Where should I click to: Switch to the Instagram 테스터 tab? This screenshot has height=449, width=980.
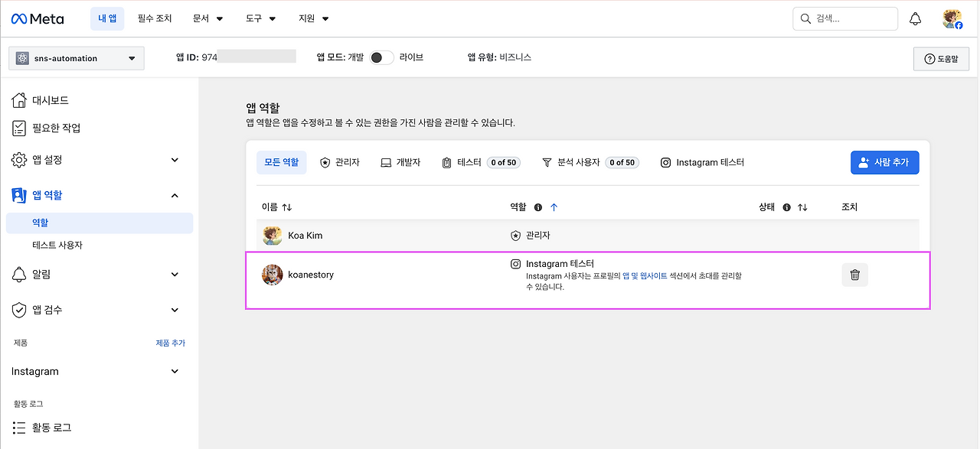pyautogui.click(x=702, y=162)
